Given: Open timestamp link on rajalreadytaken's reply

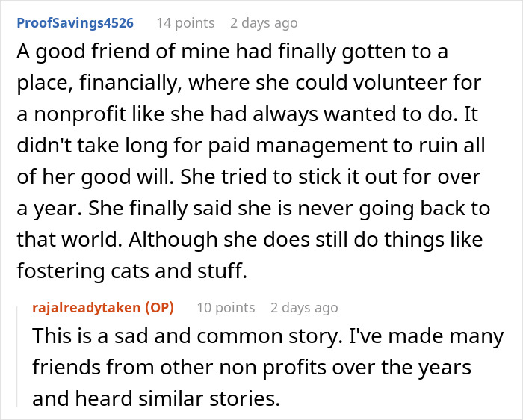Looking at the screenshot, I should click(x=303, y=308).
